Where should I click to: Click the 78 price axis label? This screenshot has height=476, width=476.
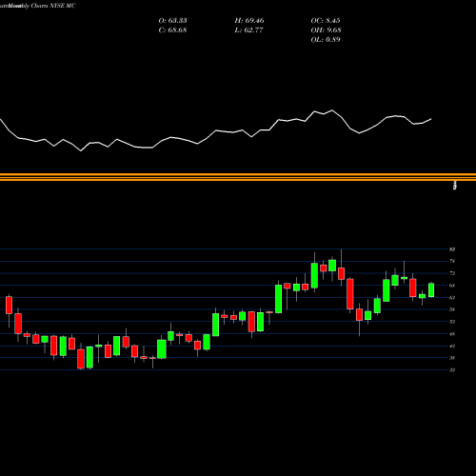[452, 261]
